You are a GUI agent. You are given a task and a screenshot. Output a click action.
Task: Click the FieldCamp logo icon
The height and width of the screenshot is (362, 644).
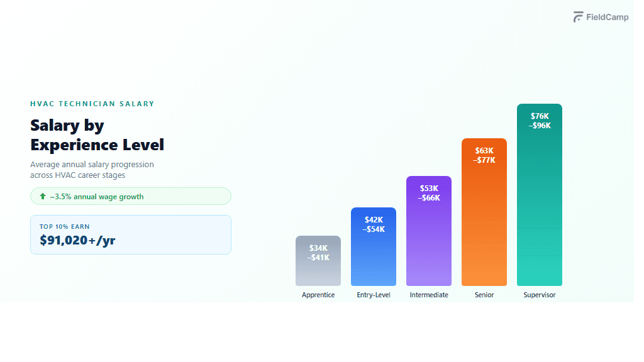[578, 18]
